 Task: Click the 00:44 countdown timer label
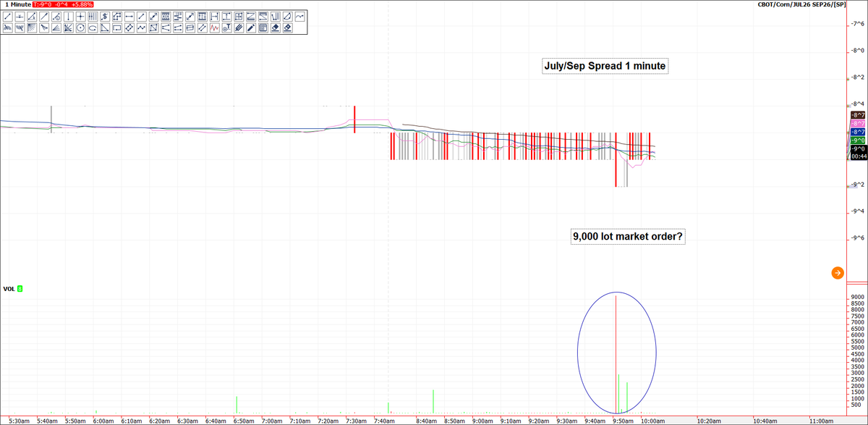[858, 156]
